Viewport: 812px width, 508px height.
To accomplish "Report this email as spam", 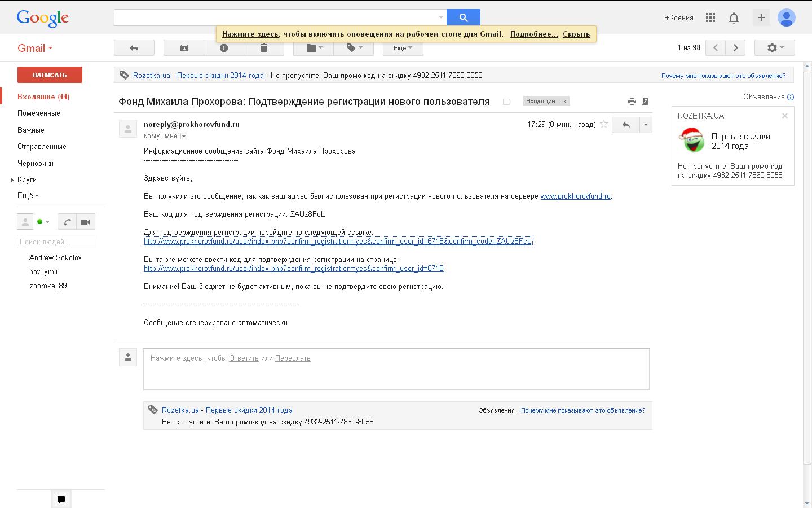I will click(x=224, y=48).
